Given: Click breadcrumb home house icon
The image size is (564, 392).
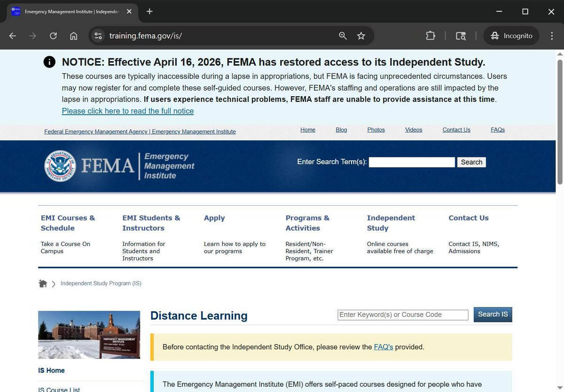Looking at the screenshot, I should point(43,283).
